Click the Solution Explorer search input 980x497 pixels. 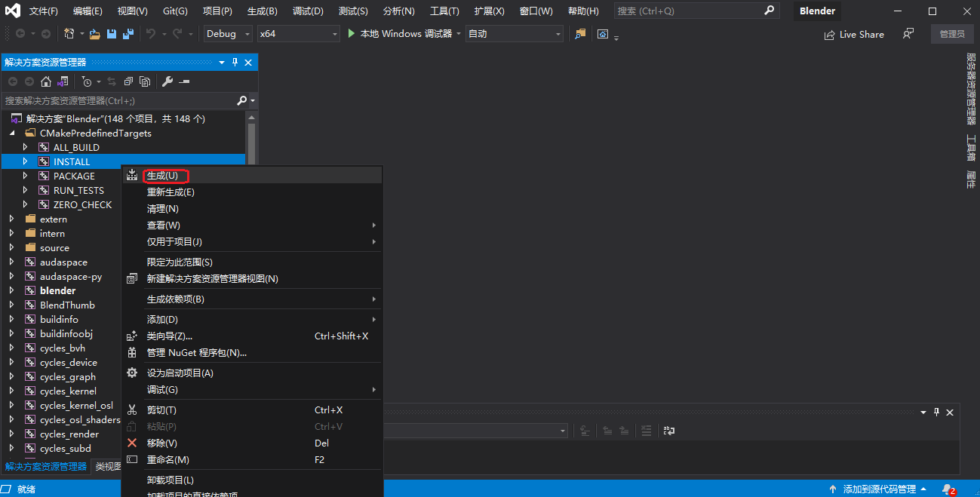coord(118,100)
